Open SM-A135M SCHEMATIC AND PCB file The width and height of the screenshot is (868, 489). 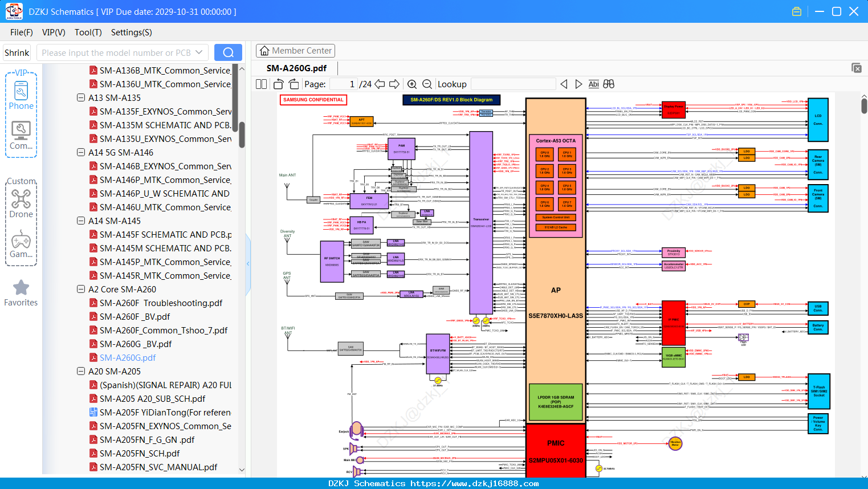[165, 125]
